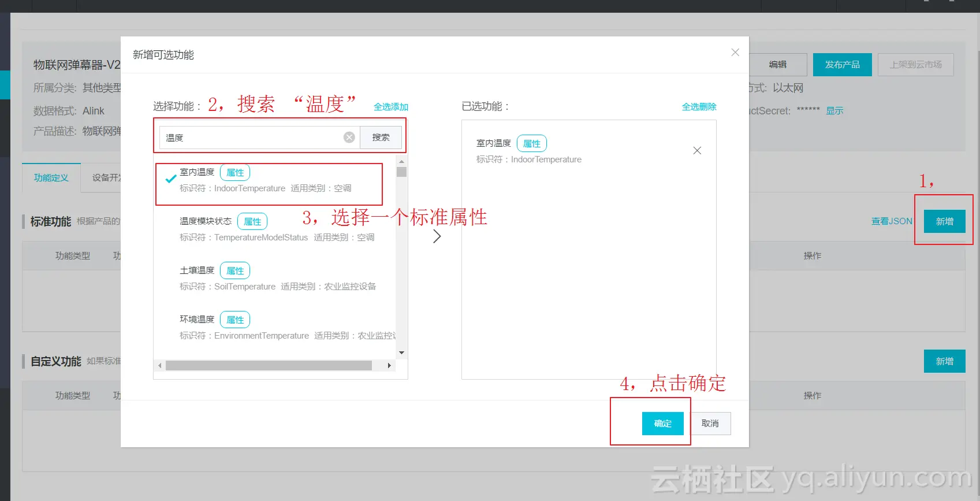980x501 pixels.
Task: Click the 属性 tag beside 温度模块状态
Action: point(252,221)
